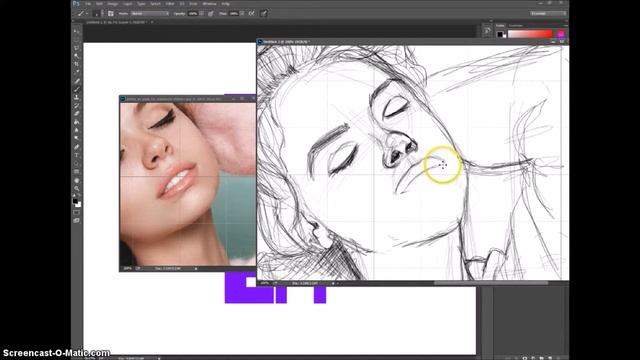Image resolution: width=640 pixels, height=360 pixels.
Task: Open the Select menu
Action: pos(156,4)
